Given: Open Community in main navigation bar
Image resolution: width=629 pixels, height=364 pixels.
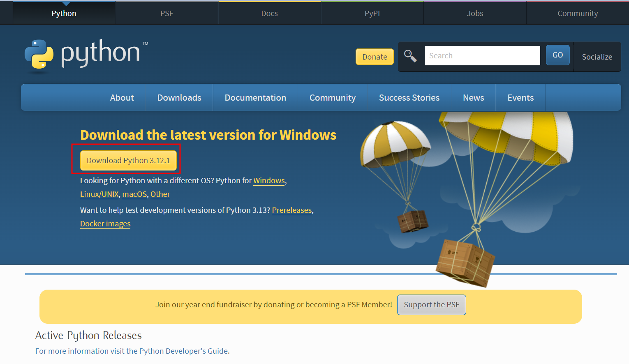Looking at the screenshot, I should 333,97.
